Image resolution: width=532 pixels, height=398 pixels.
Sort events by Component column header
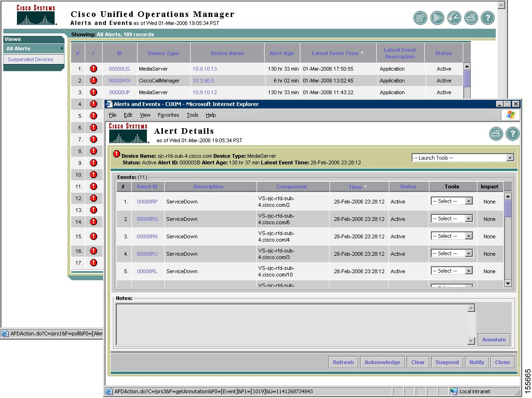tap(292, 187)
